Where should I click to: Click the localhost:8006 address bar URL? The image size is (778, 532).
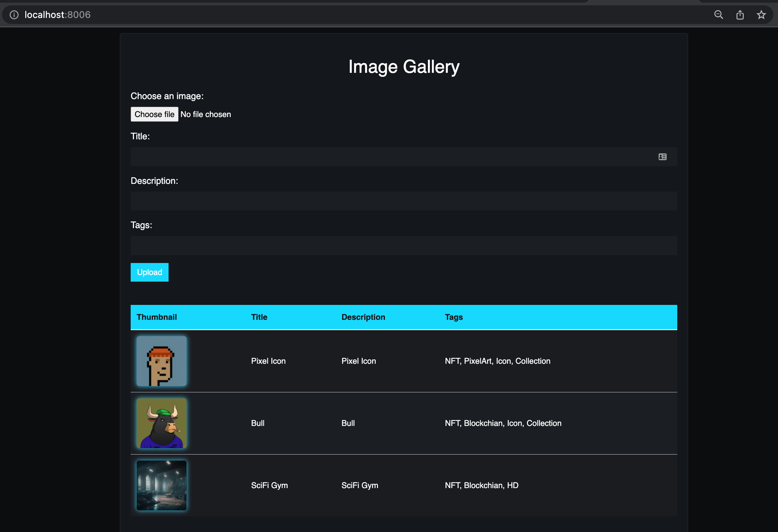[58, 15]
